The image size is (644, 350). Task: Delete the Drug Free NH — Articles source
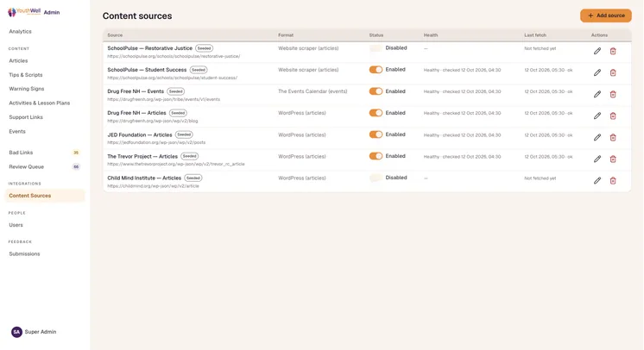(613, 116)
